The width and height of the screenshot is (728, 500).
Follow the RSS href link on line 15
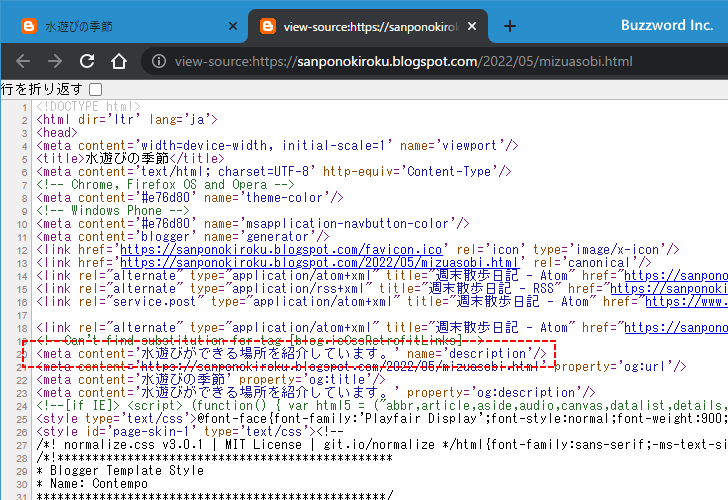669,289
